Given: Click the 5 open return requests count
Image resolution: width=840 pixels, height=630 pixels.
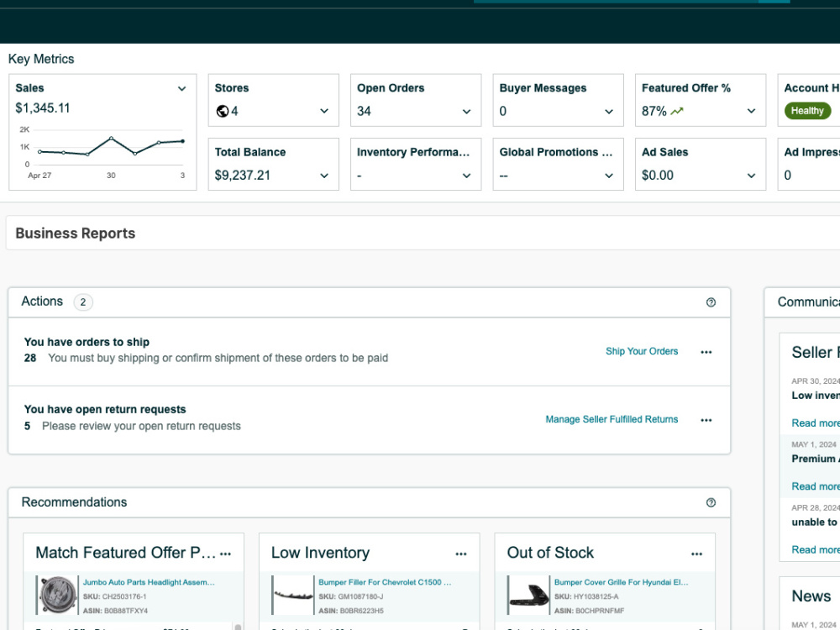Looking at the screenshot, I should (28, 427).
